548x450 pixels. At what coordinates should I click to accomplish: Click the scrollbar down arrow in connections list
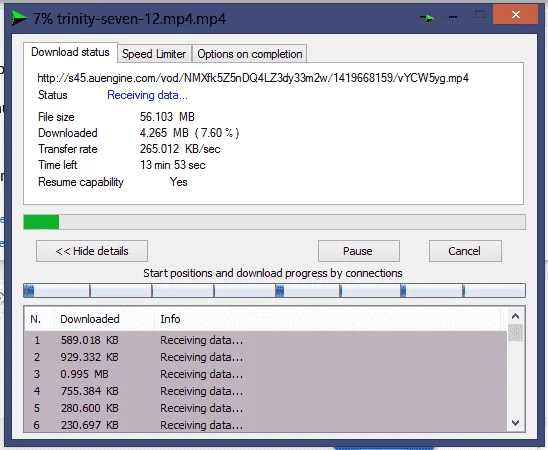tap(515, 423)
